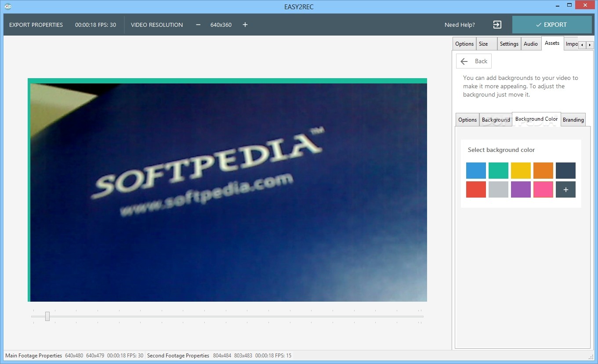Image resolution: width=598 pixels, height=364 pixels.
Task: Switch to the Background sub-tab
Action: 496,119
